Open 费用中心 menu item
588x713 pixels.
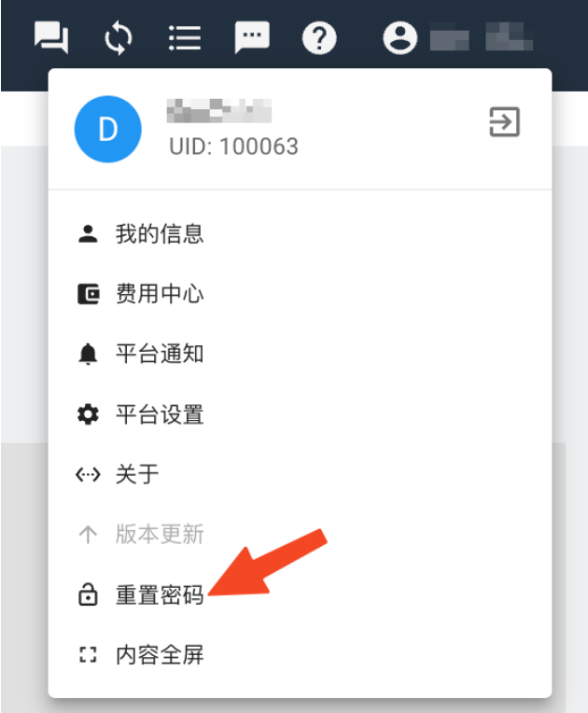point(301,294)
